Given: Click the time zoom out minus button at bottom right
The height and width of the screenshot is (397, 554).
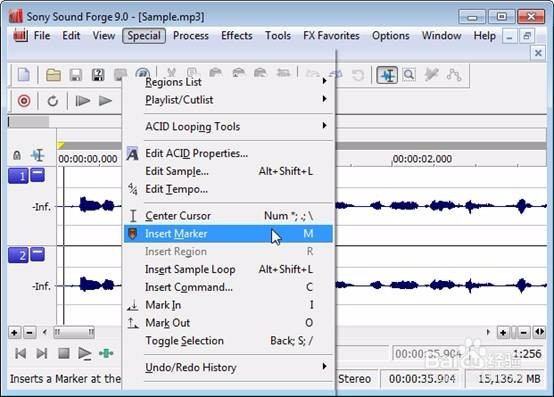Looking at the screenshot, I should pos(524,332).
